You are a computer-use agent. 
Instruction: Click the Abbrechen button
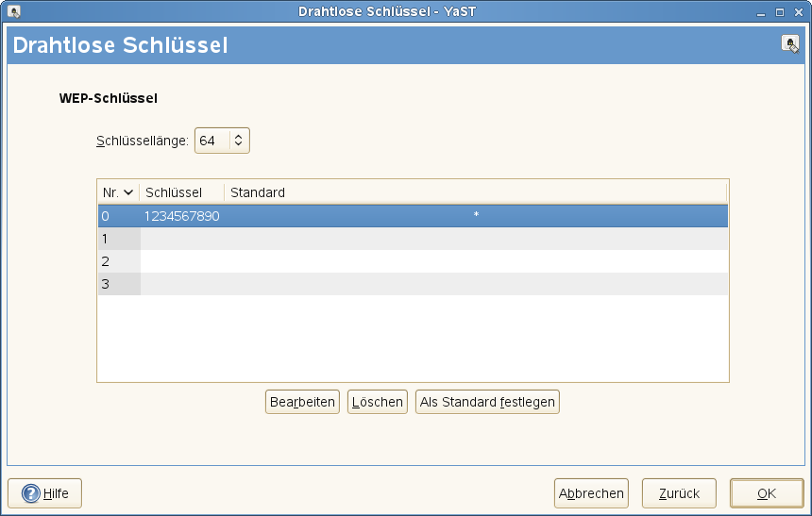pyautogui.click(x=591, y=493)
